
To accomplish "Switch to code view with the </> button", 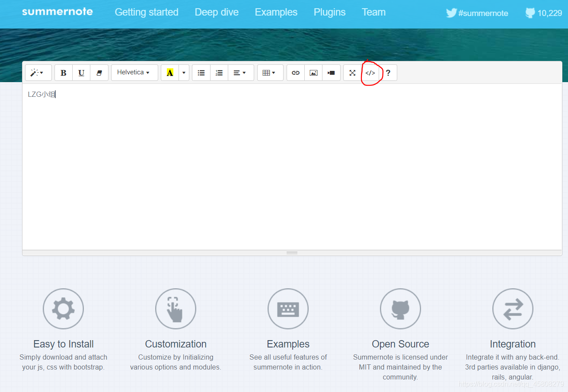I will 370,73.
